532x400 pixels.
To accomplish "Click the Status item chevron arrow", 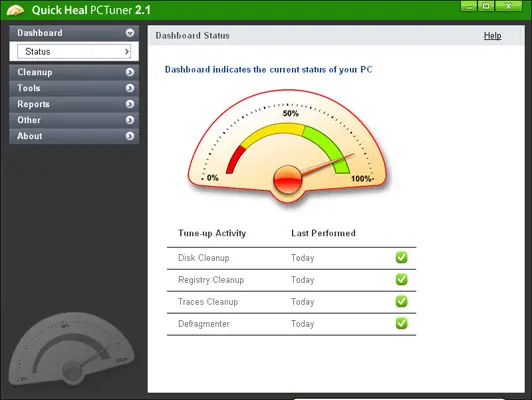I will coord(127,52).
